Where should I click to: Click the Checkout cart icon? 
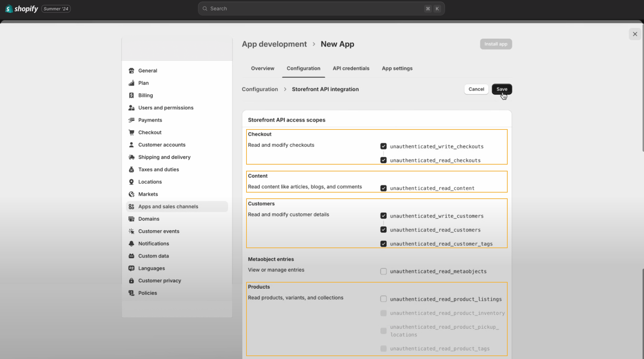[x=131, y=132]
